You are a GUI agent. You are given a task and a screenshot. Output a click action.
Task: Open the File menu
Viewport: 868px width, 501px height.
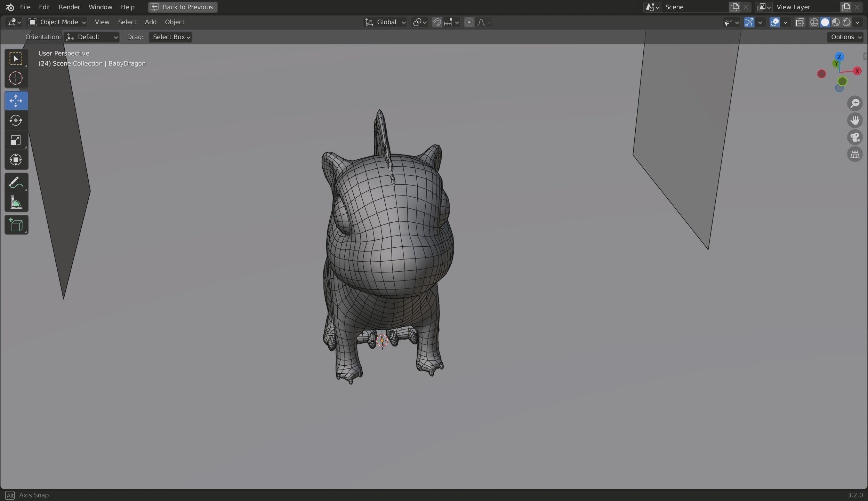point(25,7)
